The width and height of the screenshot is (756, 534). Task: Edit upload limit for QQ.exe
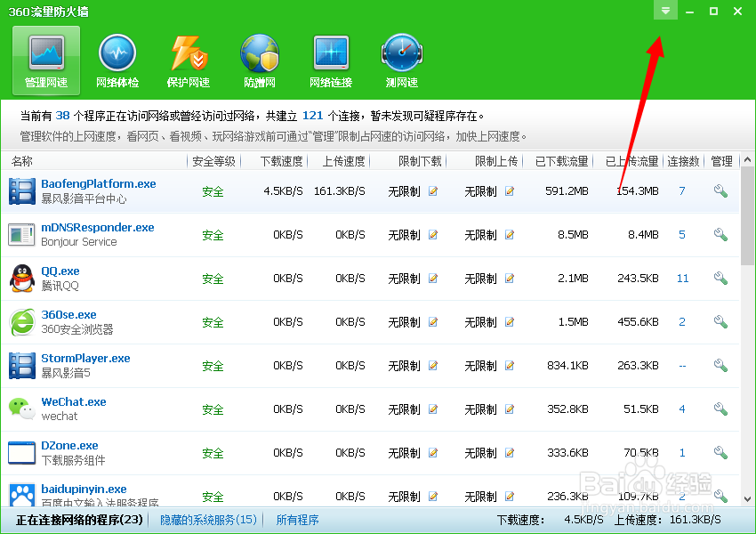click(x=509, y=279)
